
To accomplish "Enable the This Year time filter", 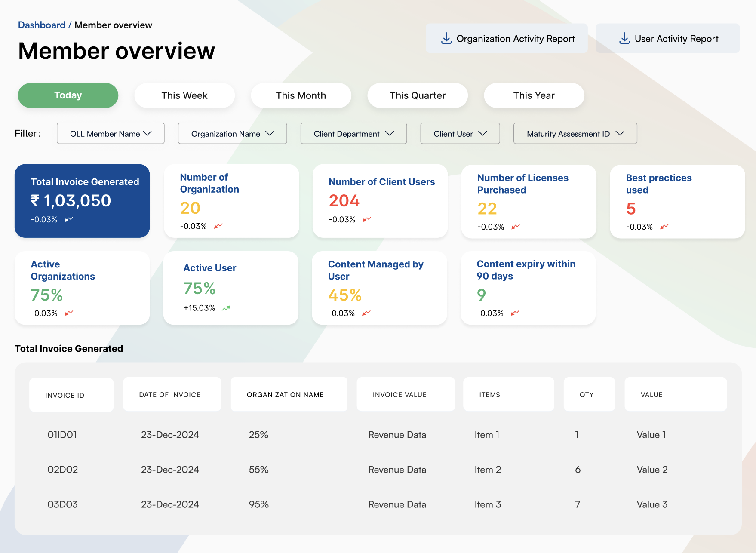I will pos(534,95).
